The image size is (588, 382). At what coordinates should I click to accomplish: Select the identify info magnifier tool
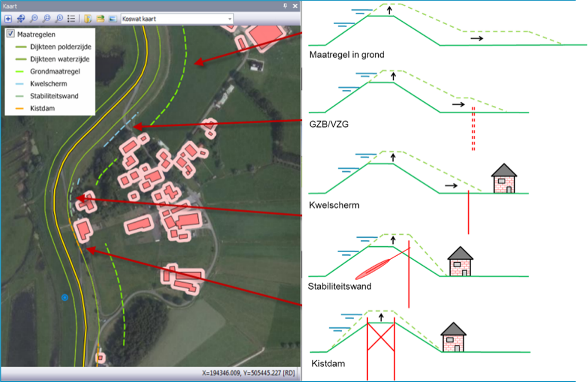[59, 18]
